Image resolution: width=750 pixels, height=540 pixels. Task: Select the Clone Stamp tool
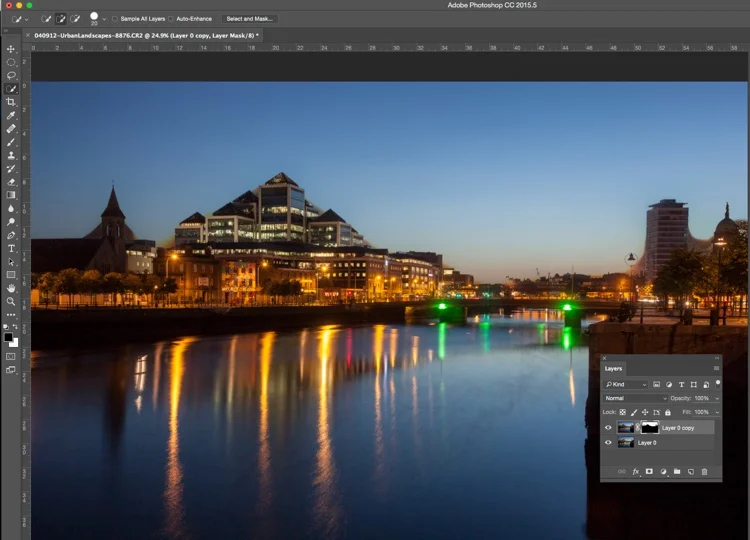coord(11,155)
